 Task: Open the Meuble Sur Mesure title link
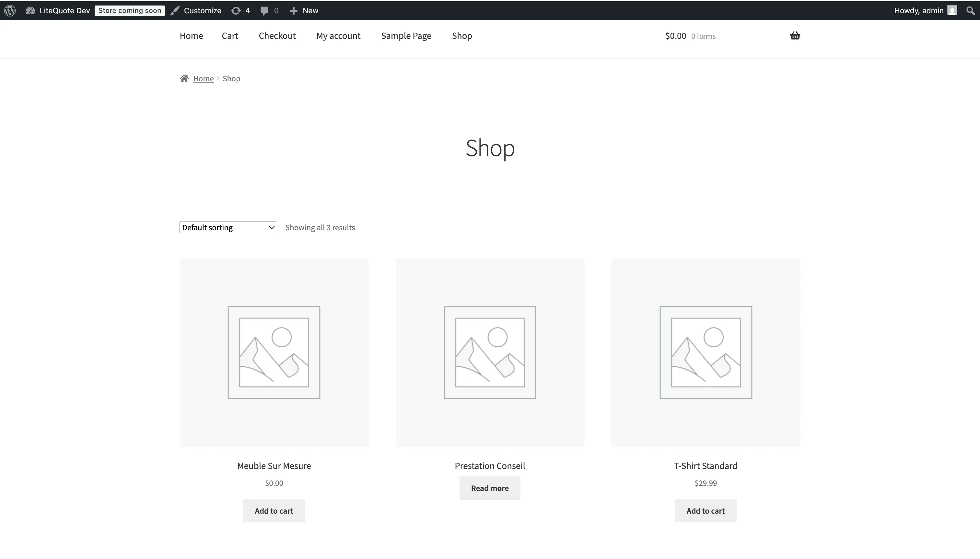pos(274,466)
